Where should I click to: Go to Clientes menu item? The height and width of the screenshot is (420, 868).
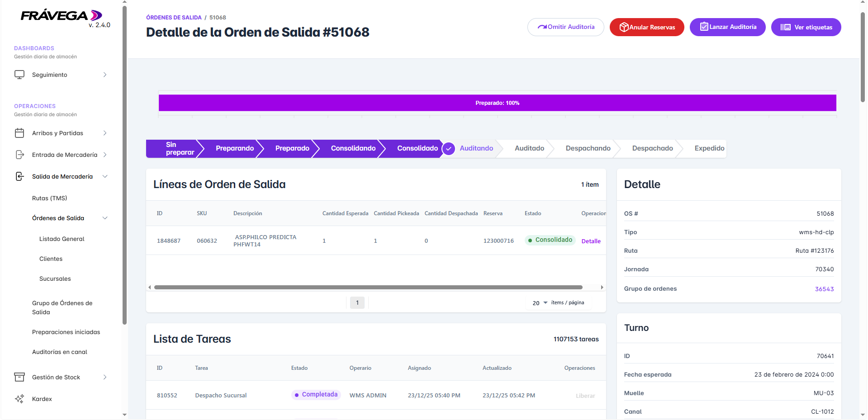point(51,259)
